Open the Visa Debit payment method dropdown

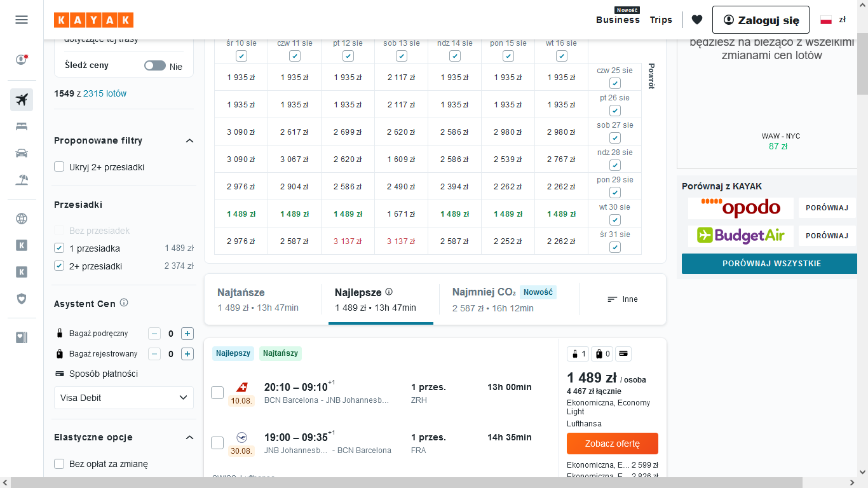(x=124, y=398)
